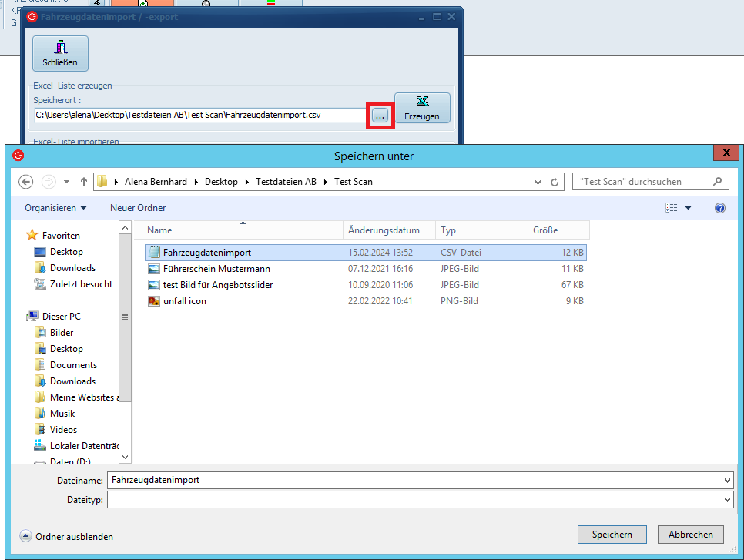The width and height of the screenshot is (744, 560).
Task: Open the help question mark icon
Action: click(x=719, y=208)
